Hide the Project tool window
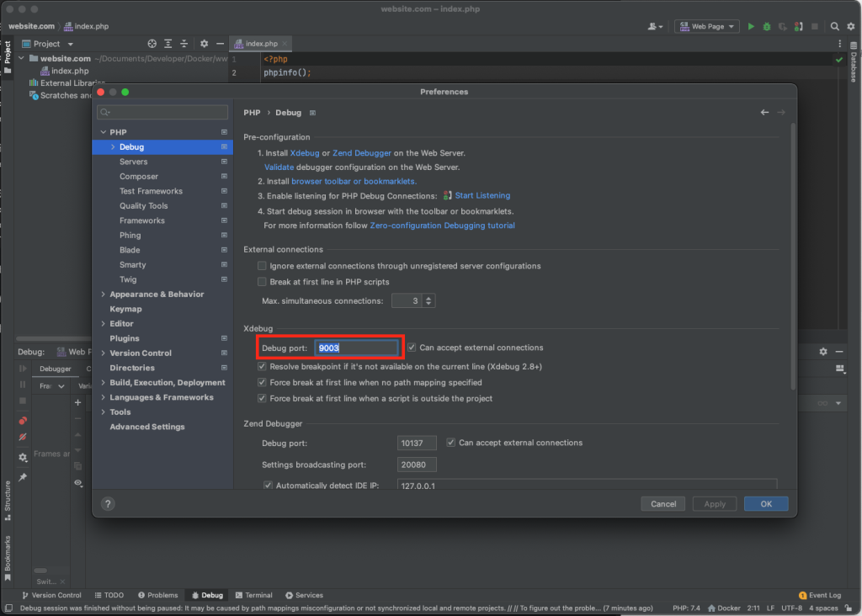 (220, 44)
